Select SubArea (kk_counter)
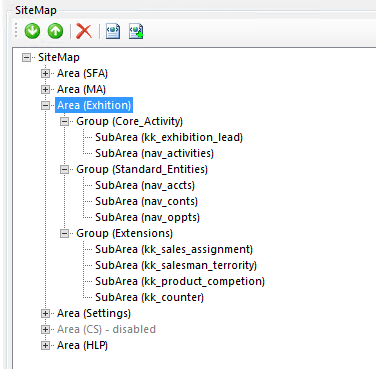Viewport: 376px width, 369px height. click(149, 297)
